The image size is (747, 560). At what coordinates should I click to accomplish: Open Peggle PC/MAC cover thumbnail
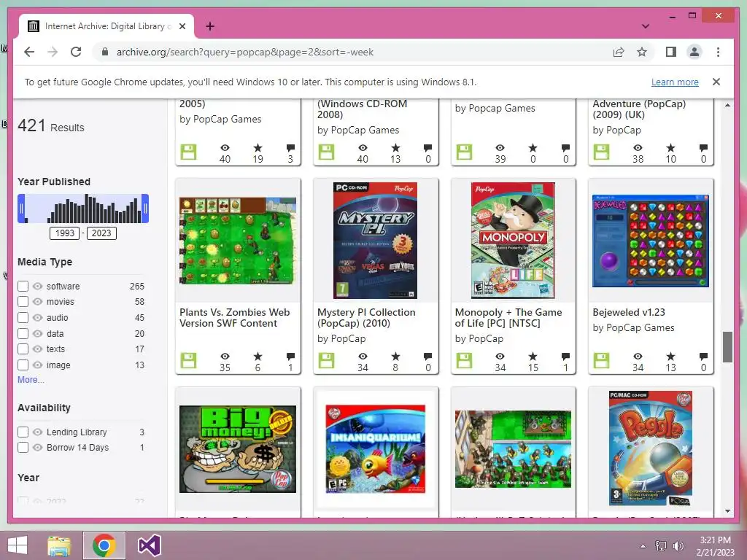click(x=651, y=448)
